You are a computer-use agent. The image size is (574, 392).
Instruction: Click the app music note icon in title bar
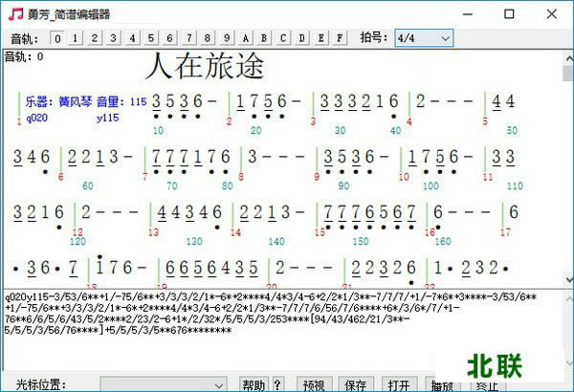pyautogui.click(x=15, y=14)
